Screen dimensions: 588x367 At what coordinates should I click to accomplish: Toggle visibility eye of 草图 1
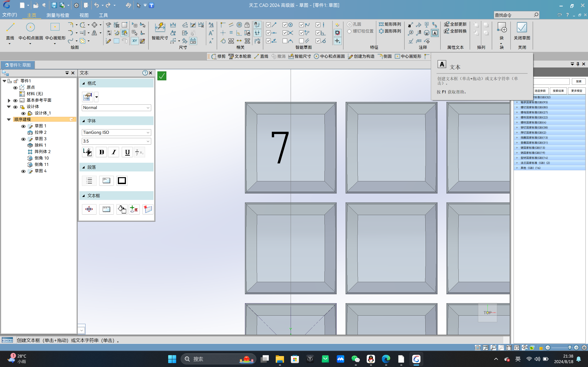23,126
